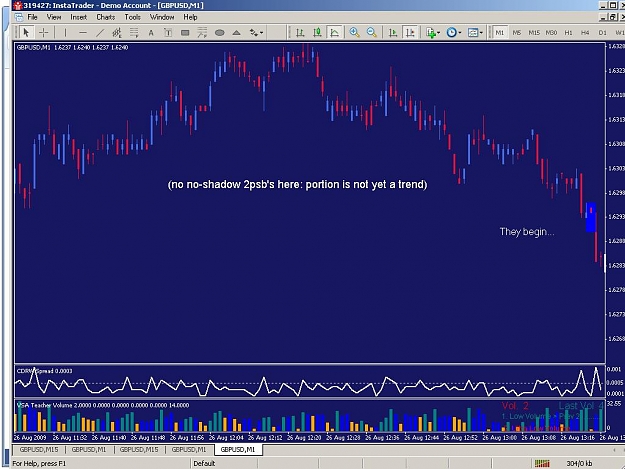This screenshot has height=469, width=625.
Task: Click the '26 Aug 12:04' time axis label
Action: (226, 438)
